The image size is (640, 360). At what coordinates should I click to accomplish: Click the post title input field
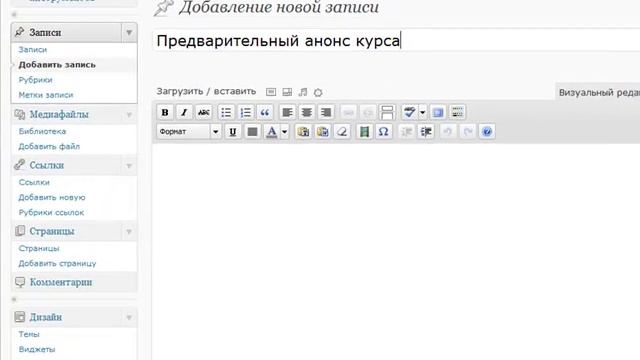[x=397, y=41]
